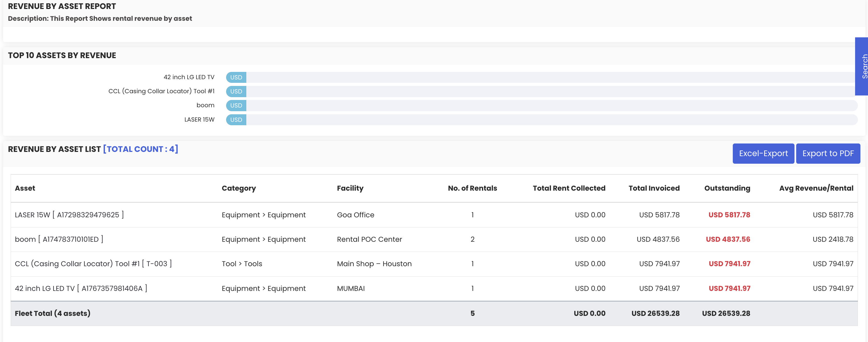The height and width of the screenshot is (342, 868).
Task: Sort by Outstanding column header
Action: click(727, 188)
